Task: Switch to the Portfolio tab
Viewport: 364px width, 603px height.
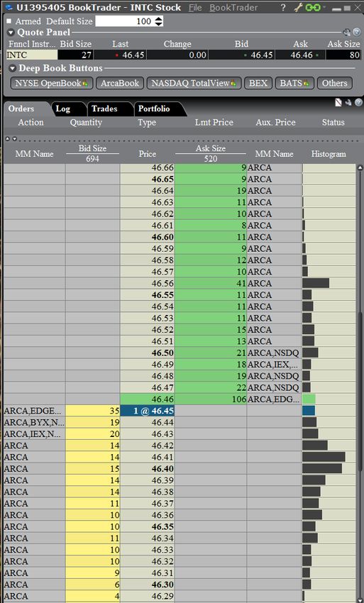Action: (x=154, y=109)
